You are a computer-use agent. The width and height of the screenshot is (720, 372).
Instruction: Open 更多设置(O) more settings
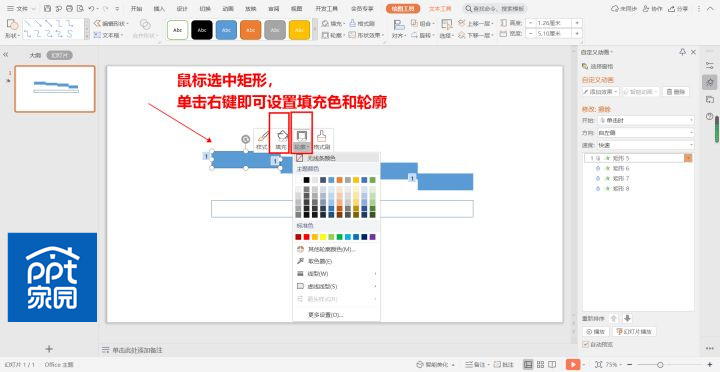[336, 315]
